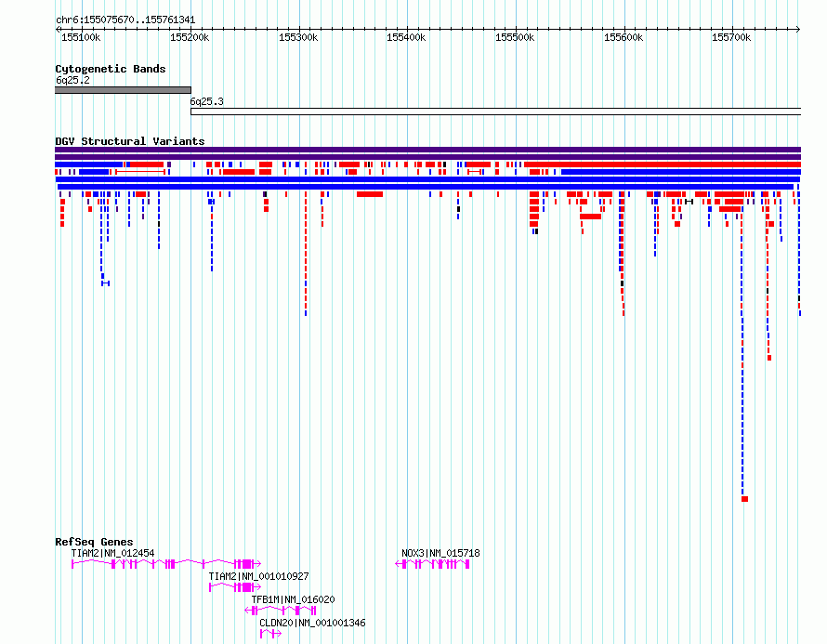This screenshot has height=644, width=827.
Task: Click the red variant block at bottom of the long dashed column
Action: [744, 499]
